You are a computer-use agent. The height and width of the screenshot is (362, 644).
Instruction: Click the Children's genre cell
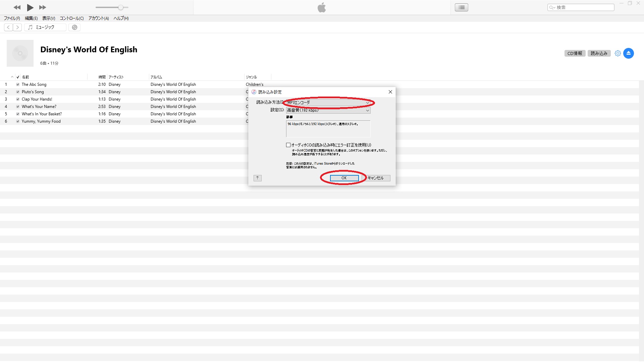[x=255, y=84]
